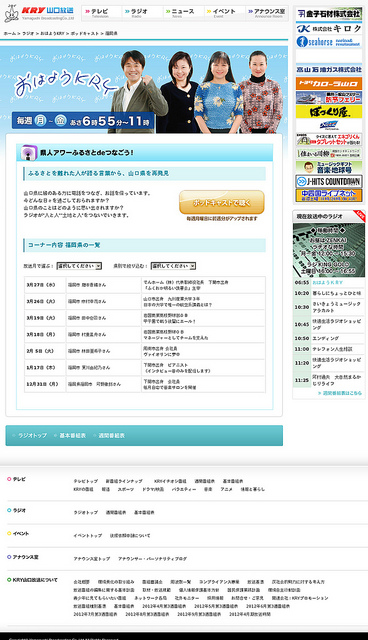The height and width of the screenshot is (640, 368).
Task: Open the 株式会社キロク sponsor banner
Action: [x=329, y=28]
